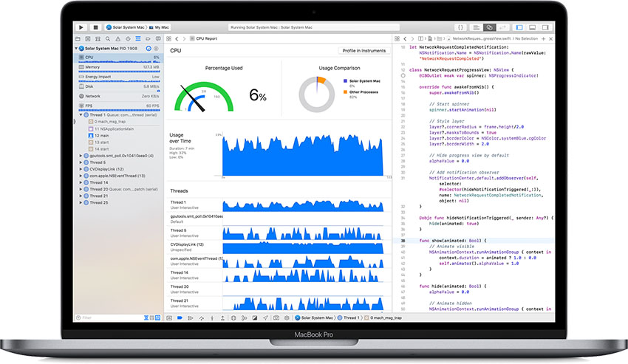Click the Step Over icon in debug bar
This screenshot has width=628, height=364.
[x=202, y=318]
